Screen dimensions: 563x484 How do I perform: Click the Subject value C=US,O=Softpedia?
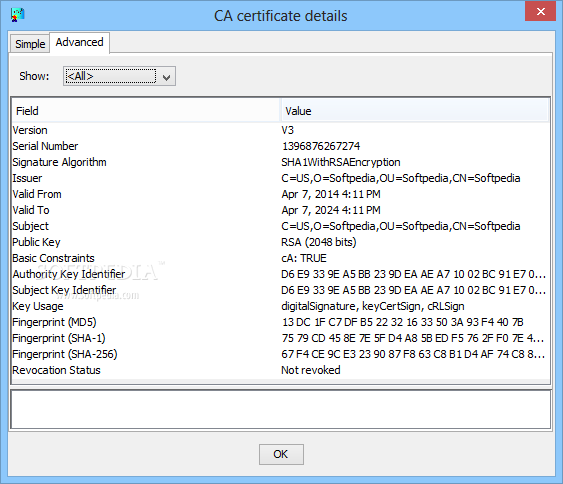(401, 226)
